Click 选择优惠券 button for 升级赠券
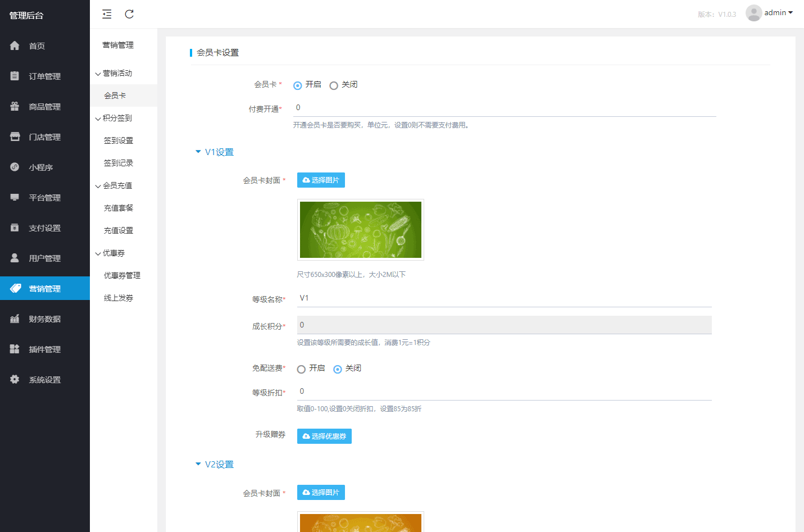Image resolution: width=804 pixels, height=532 pixels. pos(324,436)
